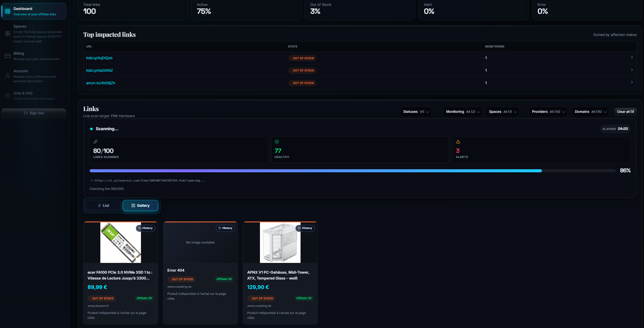644x328 pixels.
Task: Select Dashboard from the sidebar menu
Action: pos(34,11)
